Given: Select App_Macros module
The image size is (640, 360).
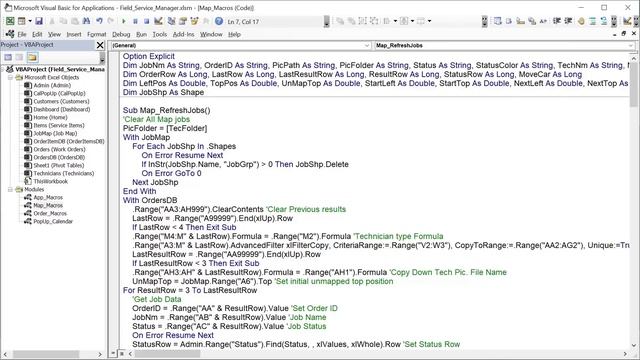Looking at the screenshot, I should [48, 197].
